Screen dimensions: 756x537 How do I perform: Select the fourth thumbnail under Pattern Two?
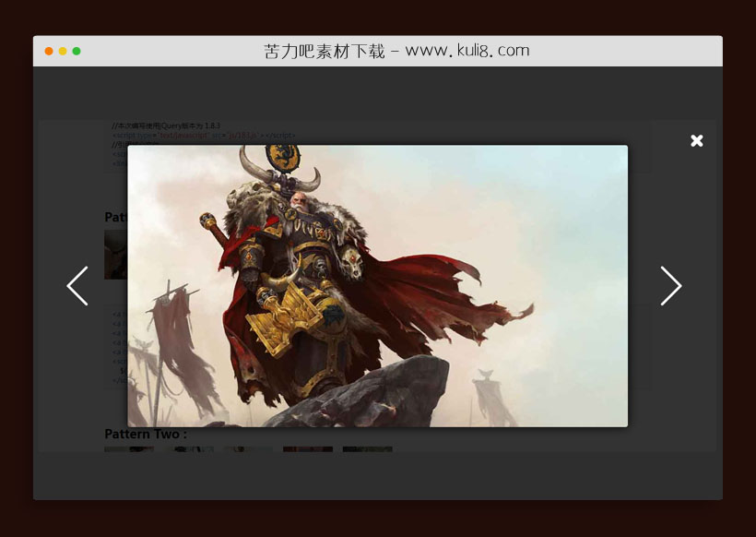click(x=308, y=449)
